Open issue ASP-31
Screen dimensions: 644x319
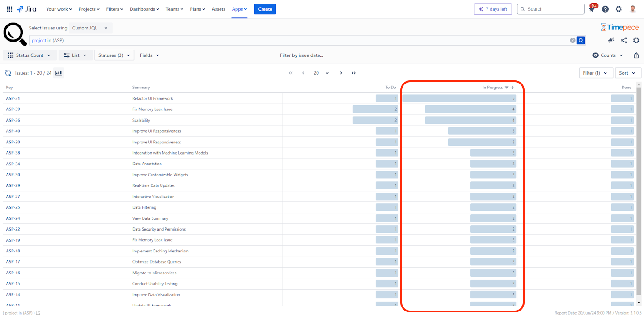click(13, 98)
